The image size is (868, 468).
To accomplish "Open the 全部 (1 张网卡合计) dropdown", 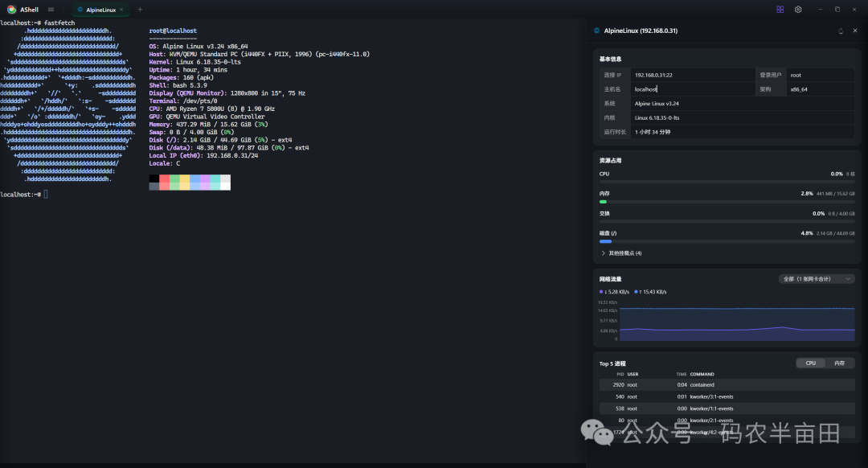I will tap(817, 279).
